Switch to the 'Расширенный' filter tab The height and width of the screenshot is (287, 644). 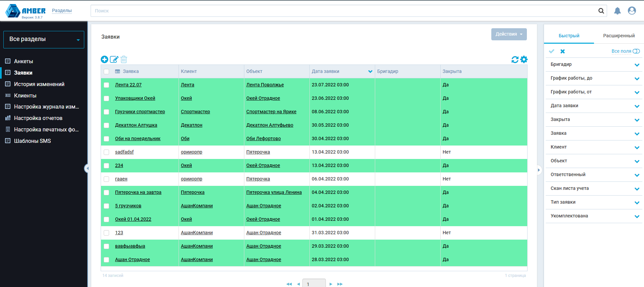[x=618, y=36]
